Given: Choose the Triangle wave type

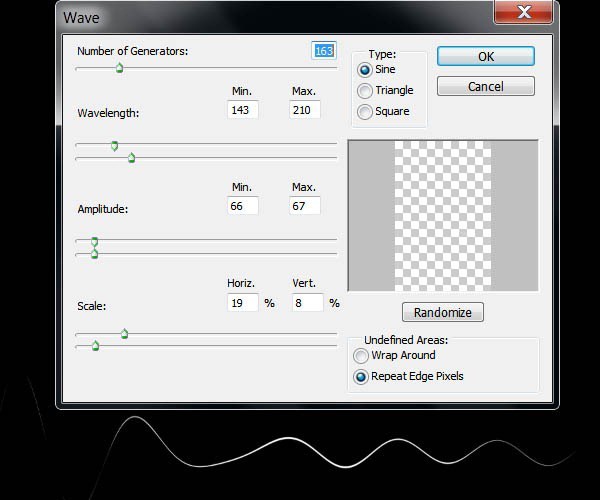Looking at the screenshot, I should pos(365,91).
